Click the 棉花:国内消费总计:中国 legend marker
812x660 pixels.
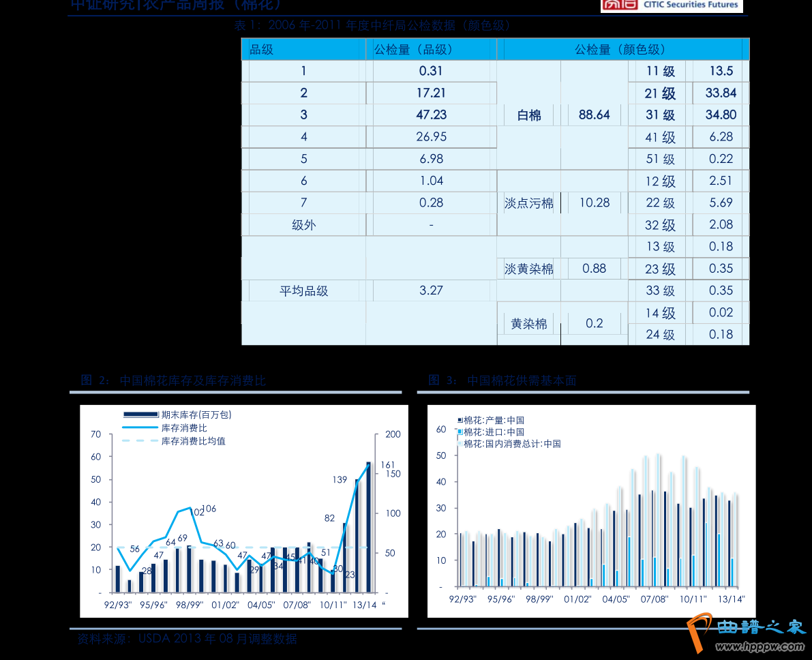point(460,444)
